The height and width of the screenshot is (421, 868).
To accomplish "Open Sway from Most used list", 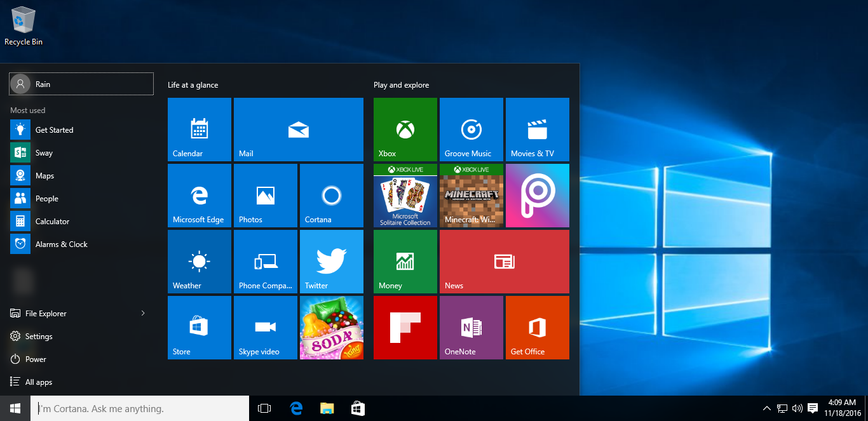I will coord(81,153).
